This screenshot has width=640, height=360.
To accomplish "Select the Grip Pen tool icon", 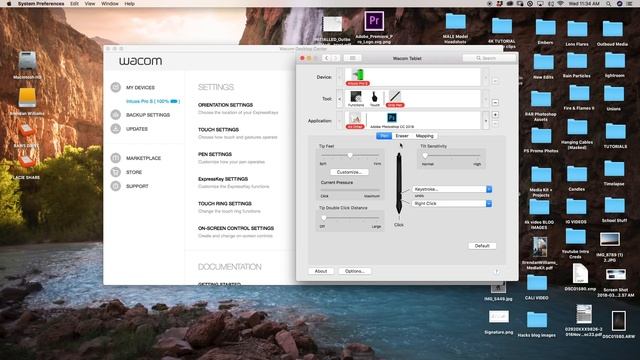I will [395, 99].
